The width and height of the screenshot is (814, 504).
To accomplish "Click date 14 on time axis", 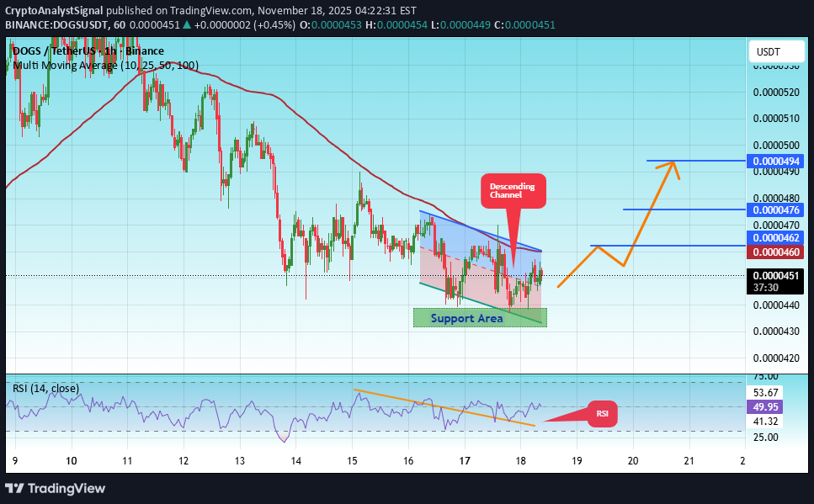I will coord(295,461).
